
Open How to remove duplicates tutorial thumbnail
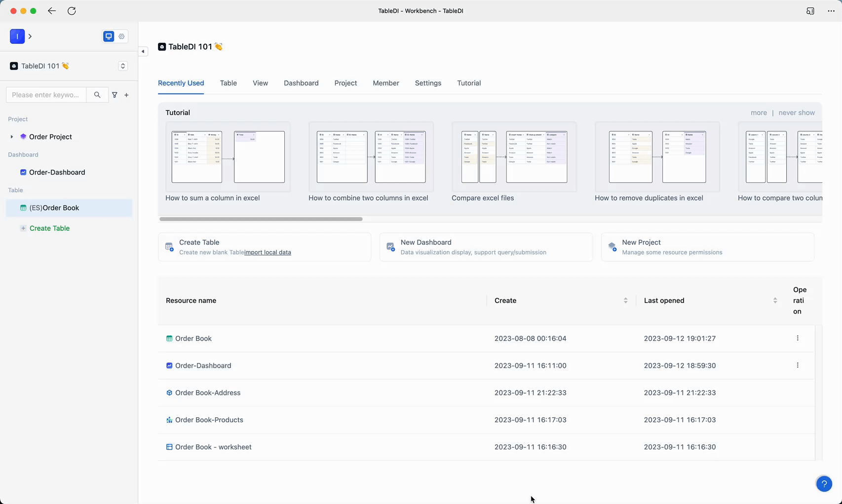[657, 157]
